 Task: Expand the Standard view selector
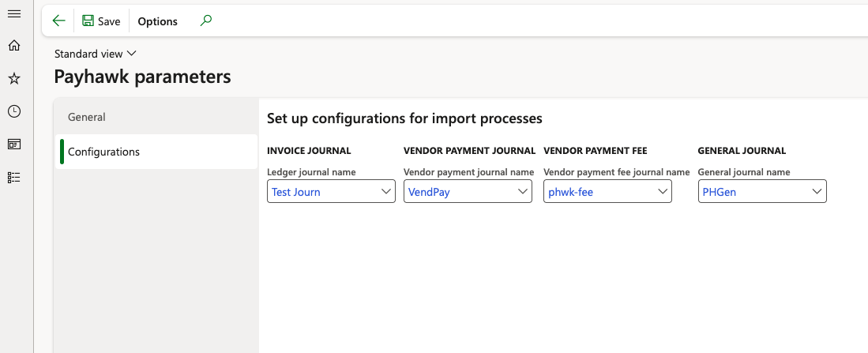96,54
